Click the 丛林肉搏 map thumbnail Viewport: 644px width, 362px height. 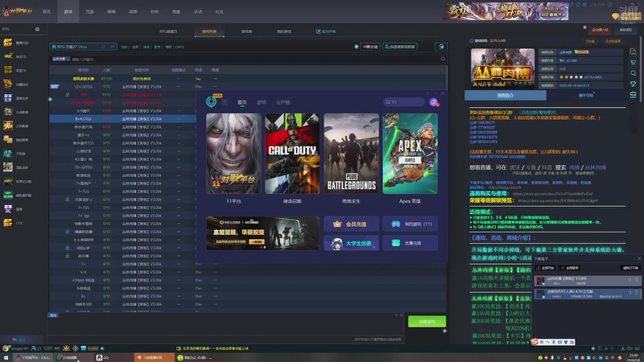[x=502, y=68]
